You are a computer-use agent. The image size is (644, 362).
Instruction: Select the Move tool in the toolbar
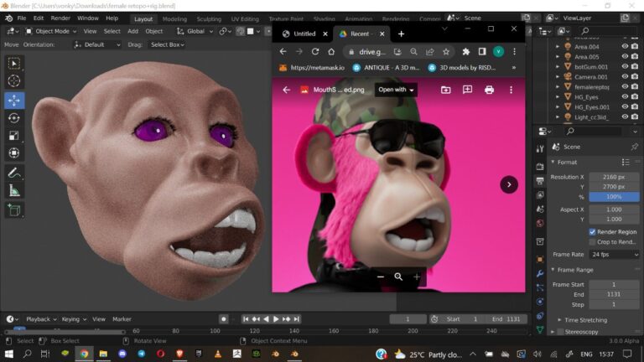click(14, 100)
